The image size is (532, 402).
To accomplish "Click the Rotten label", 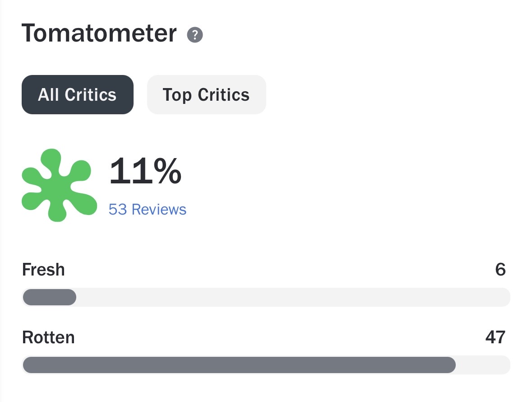I will (x=48, y=337).
